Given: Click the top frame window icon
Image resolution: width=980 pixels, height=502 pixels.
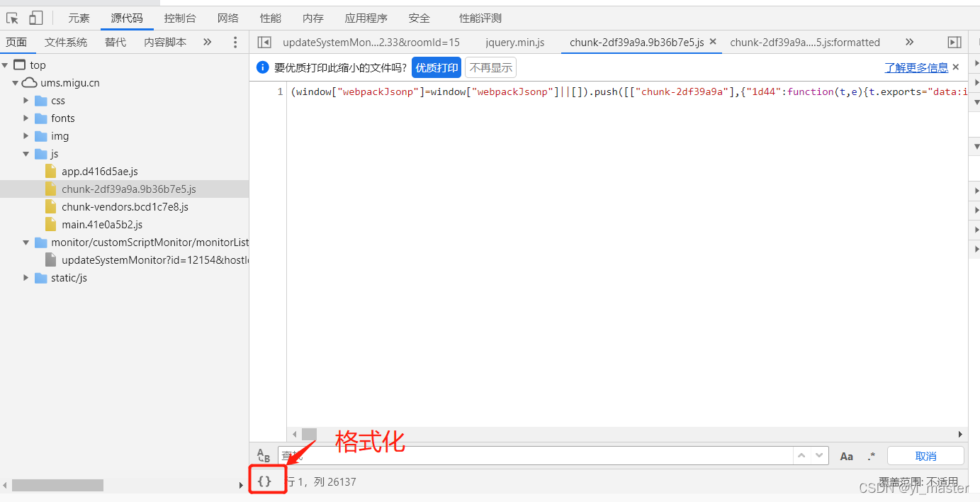Looking at the screenshot, I should (20, 65).
